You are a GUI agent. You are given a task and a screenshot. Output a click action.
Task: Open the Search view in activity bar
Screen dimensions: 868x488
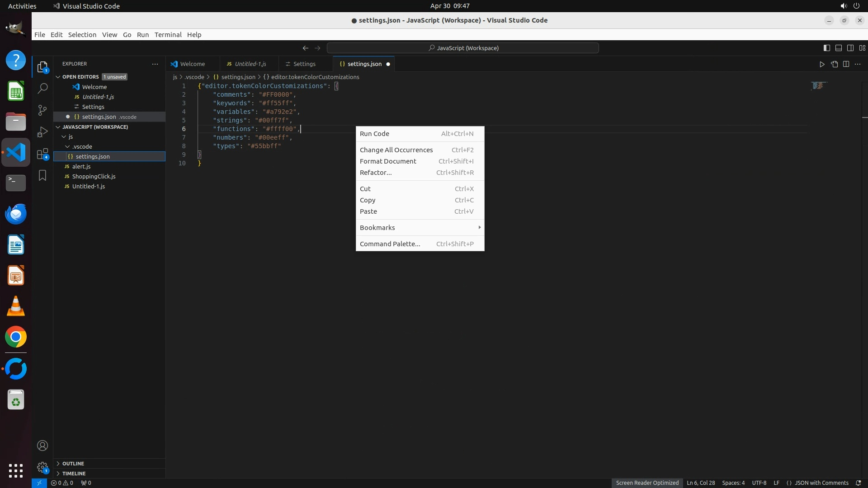tap(42, 89)
